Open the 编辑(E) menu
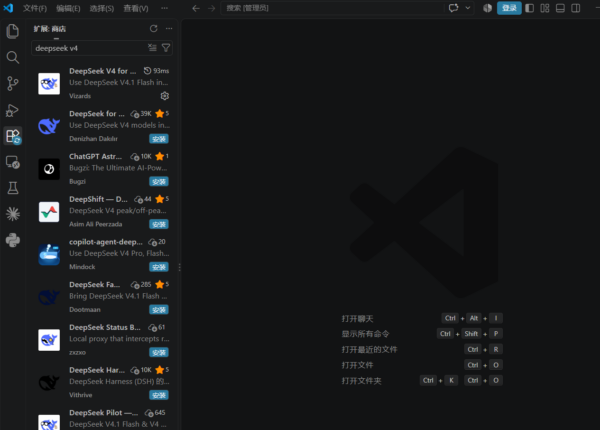Image resolution: width=600 pixels, height=430 pixels. tap(68, 8)
